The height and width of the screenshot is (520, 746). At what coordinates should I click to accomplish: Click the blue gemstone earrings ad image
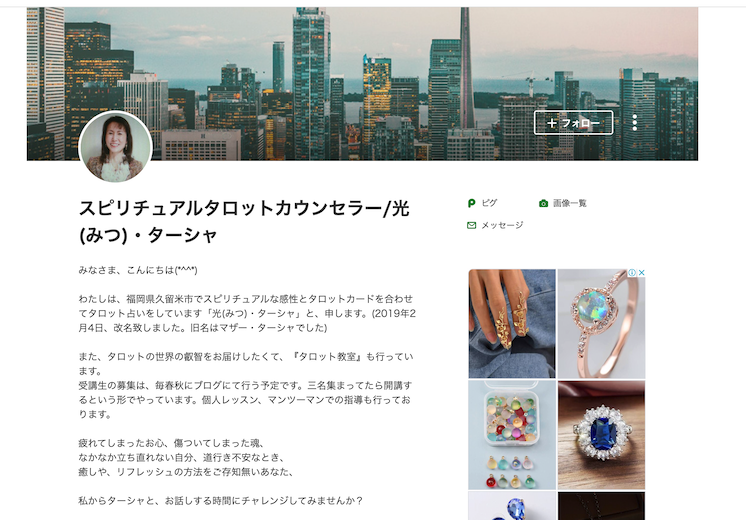(x=512, y=506)
